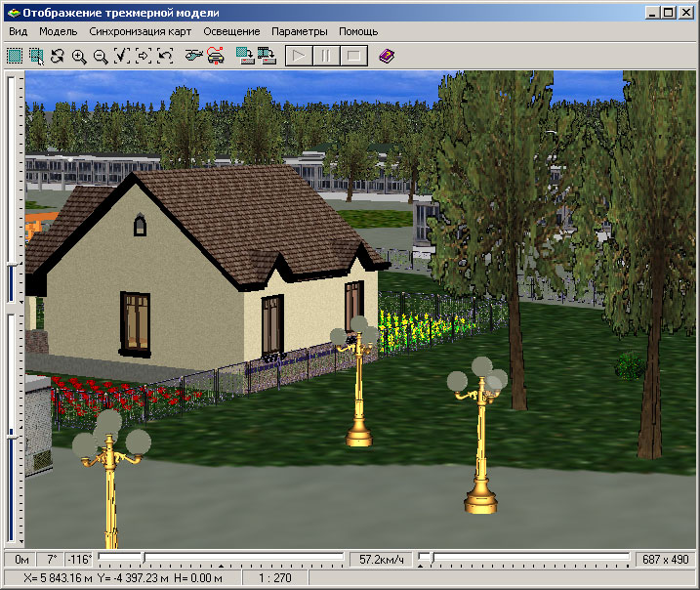Click the select whole area toolbar icon
The width and height of the screenshot is (700, 590).
point(15,57)
